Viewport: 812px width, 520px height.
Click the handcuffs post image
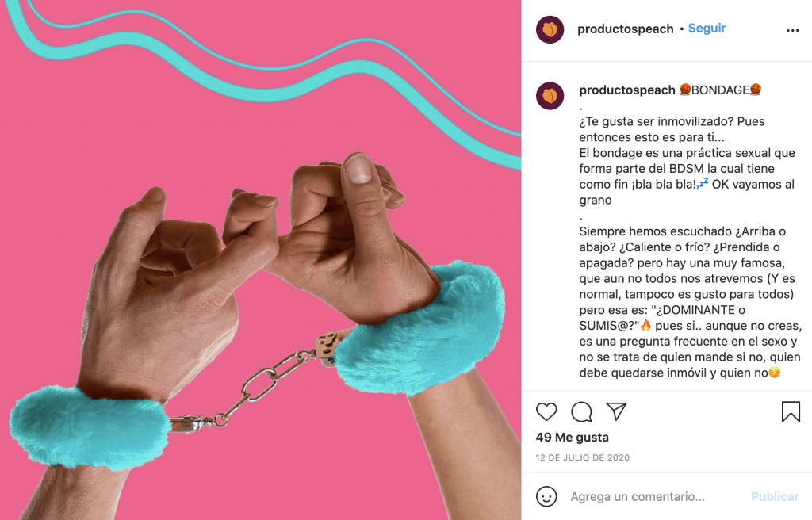click(260, 260)
